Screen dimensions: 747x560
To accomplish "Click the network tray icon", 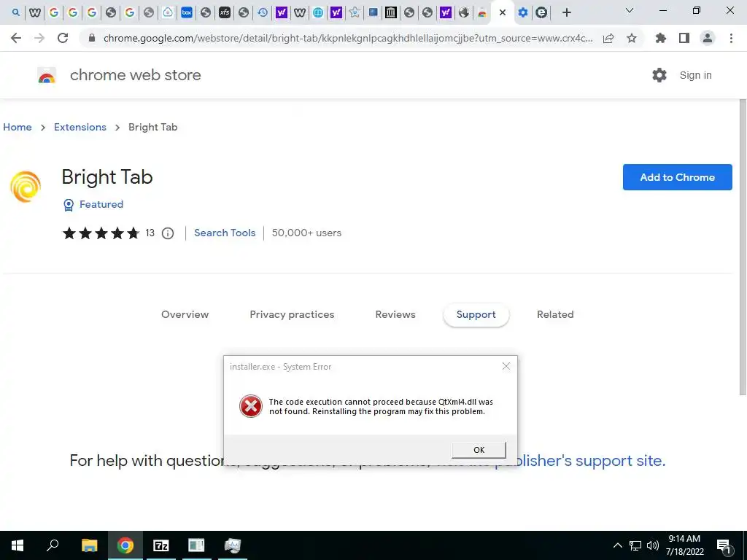I will (635, 545).
